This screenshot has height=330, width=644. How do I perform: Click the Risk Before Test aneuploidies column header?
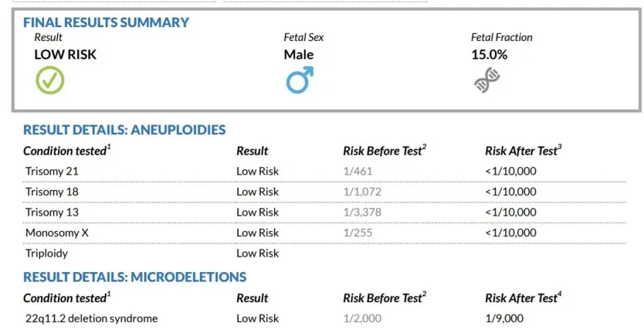pyautogui.click(x=385, y=150)
